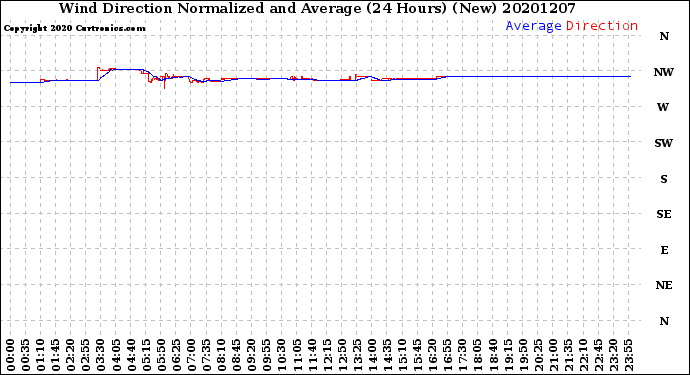Select the '18:05' time label
690x375 pixels.
pos(478,355)
